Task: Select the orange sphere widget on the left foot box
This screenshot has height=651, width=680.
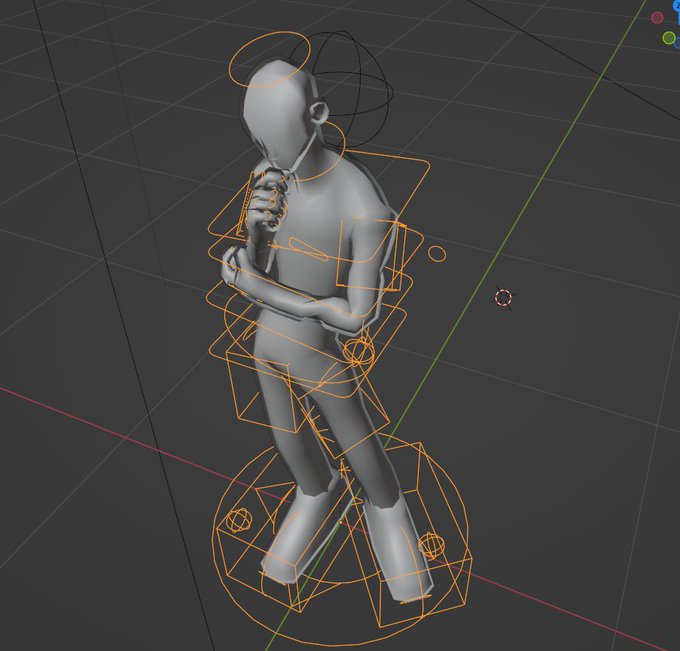Action: pos(238,521)
